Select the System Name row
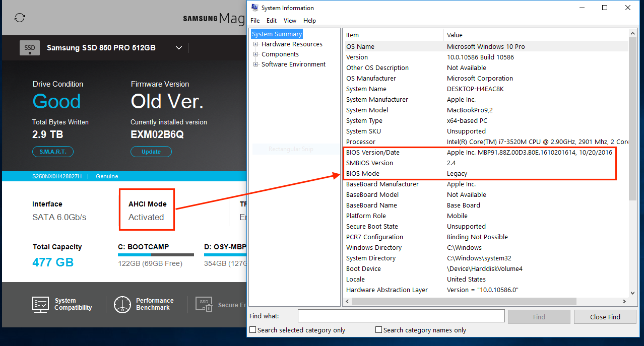 click(486, 89)
